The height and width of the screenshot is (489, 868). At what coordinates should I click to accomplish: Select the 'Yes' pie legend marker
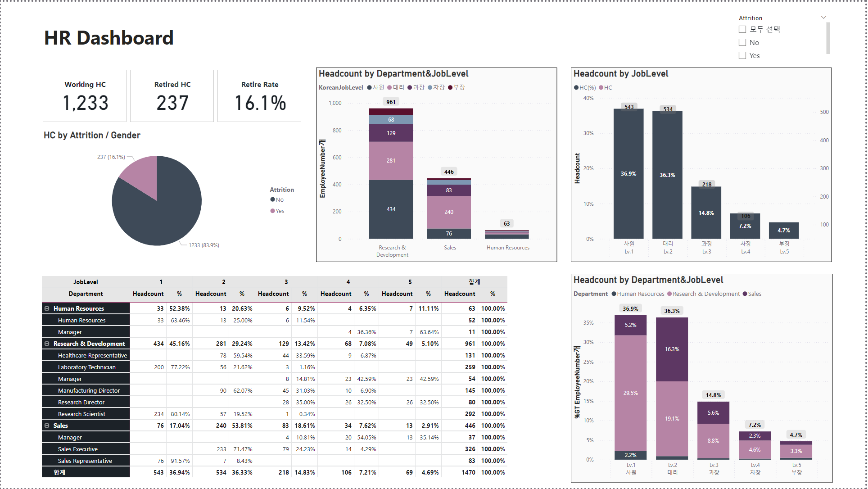click(x=272, y=211)
